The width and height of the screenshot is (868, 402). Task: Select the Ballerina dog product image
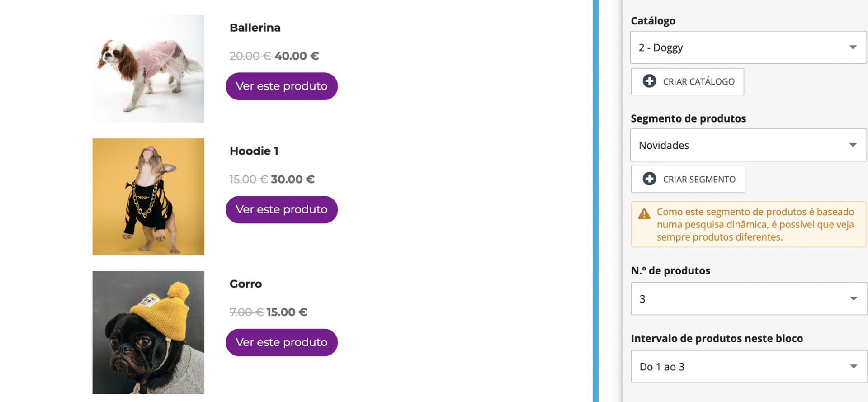(x=148, y=69)
